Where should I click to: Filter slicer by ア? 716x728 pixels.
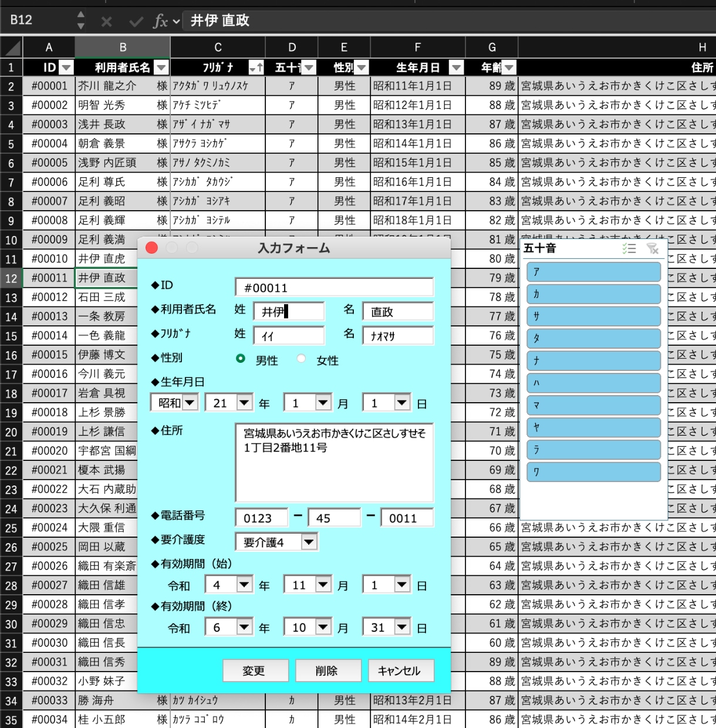pyautogui.click(x=593, y=272)
